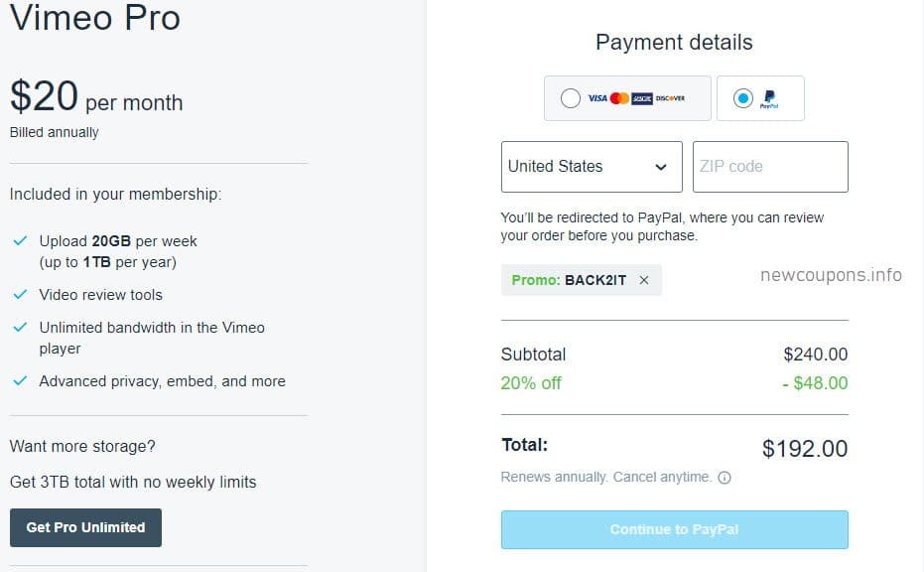Click the checkmark beside Video review tools

[21, 295]
